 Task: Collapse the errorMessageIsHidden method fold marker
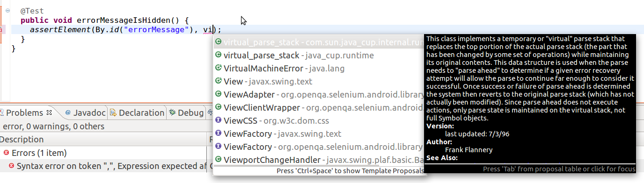point(8,10)
